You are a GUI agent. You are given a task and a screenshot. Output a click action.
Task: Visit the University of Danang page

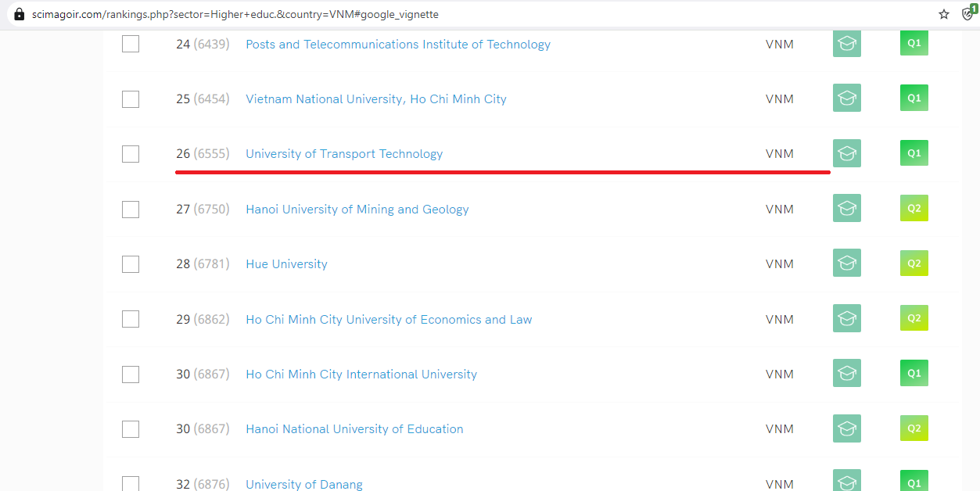click(x=303, y=484)
